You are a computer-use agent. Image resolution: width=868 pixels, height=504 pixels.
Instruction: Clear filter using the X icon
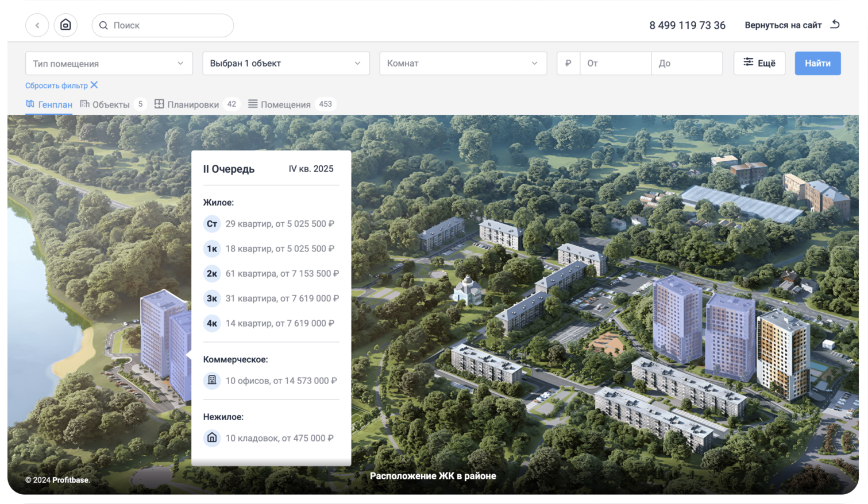(x=94, y=85)
